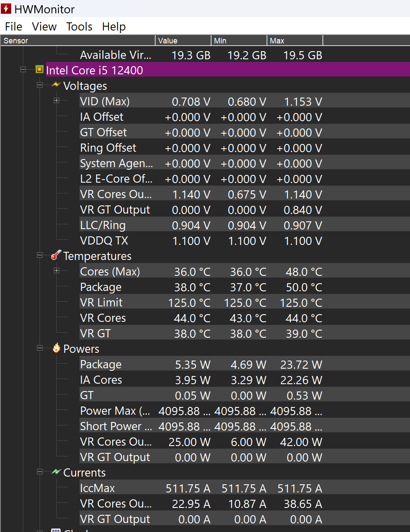410x532 pixels.
Task: Click the Value column header
Action: [x=183, y=40]
